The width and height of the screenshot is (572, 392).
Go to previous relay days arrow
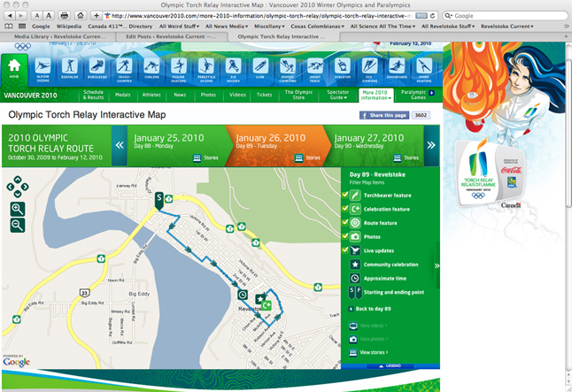pos(120,145)
